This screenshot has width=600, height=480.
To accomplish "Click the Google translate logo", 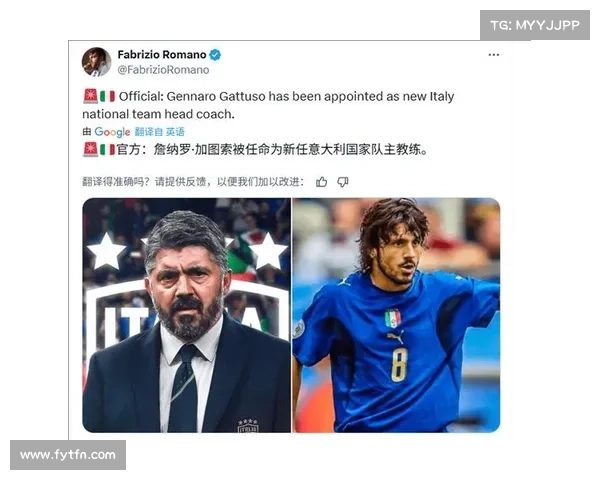I will [112, 132].
